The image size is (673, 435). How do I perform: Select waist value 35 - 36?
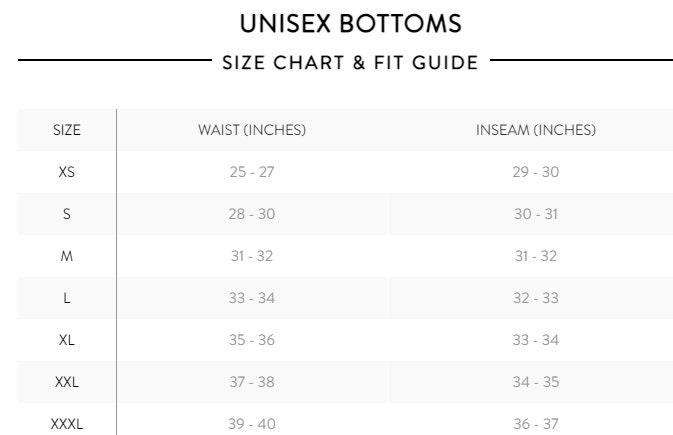252,340
